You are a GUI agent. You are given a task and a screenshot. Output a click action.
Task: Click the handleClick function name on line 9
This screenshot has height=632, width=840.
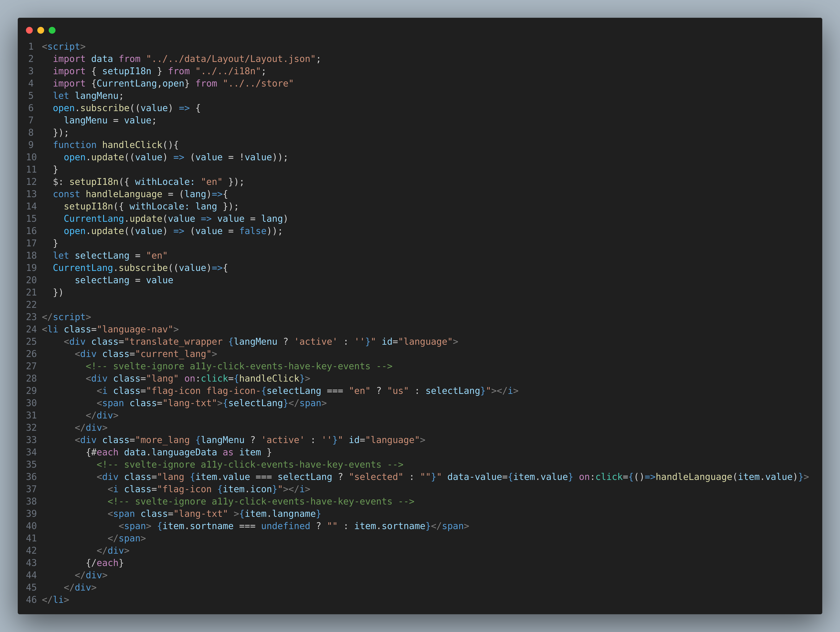132,145
